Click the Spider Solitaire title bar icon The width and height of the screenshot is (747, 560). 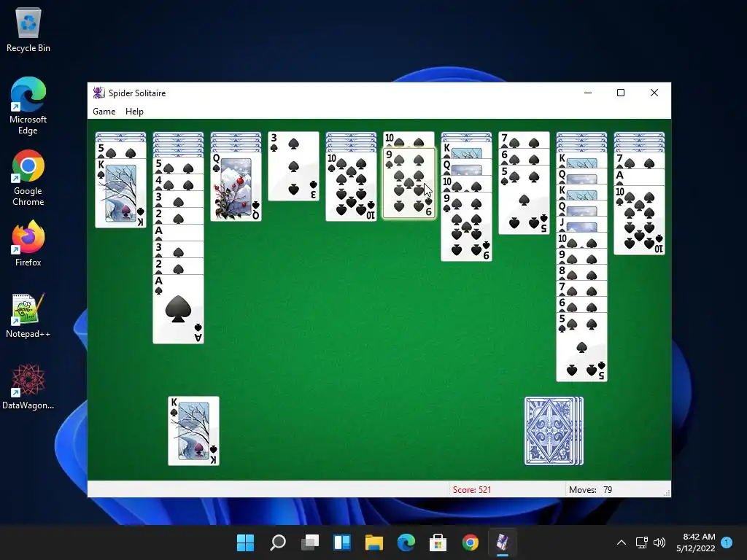(x=98, y=93)
